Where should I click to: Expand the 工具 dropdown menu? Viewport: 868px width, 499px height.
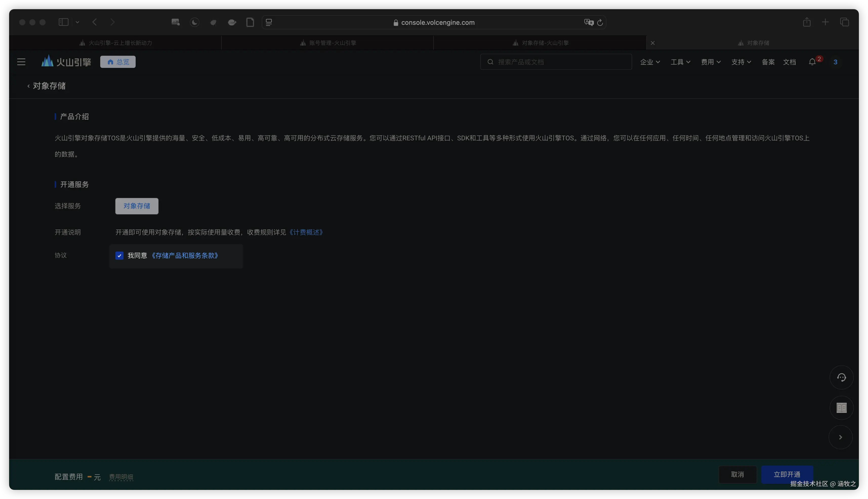coord(680,62)
